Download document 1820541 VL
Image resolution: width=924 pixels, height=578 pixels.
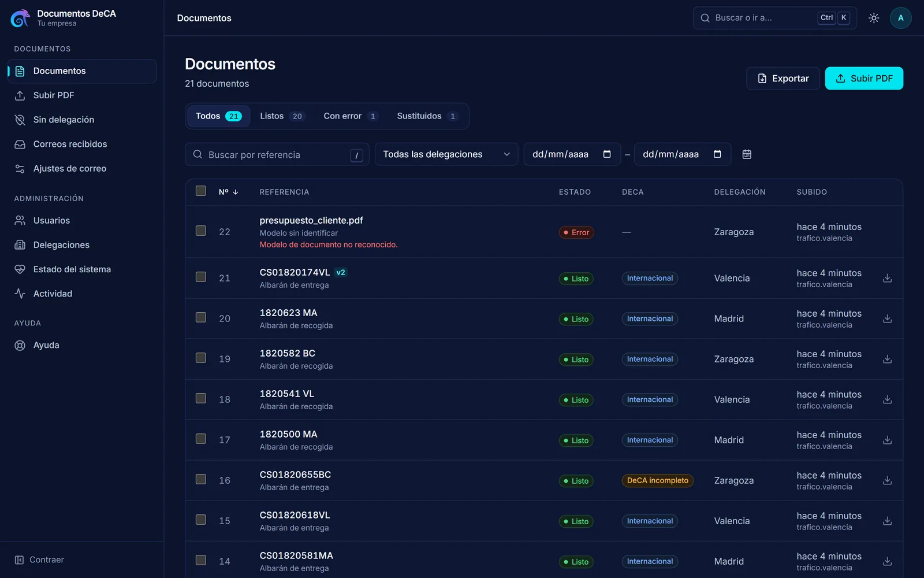coord(888,399)
